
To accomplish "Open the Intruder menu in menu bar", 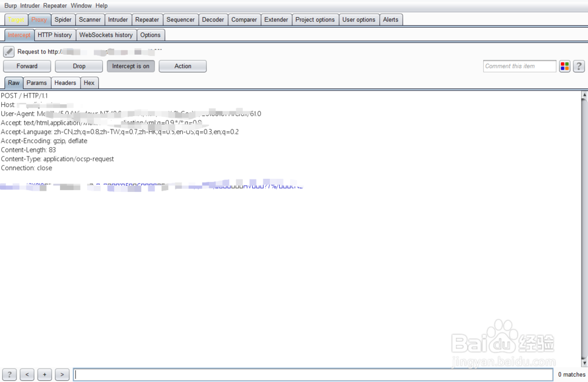I will (30, 6).
